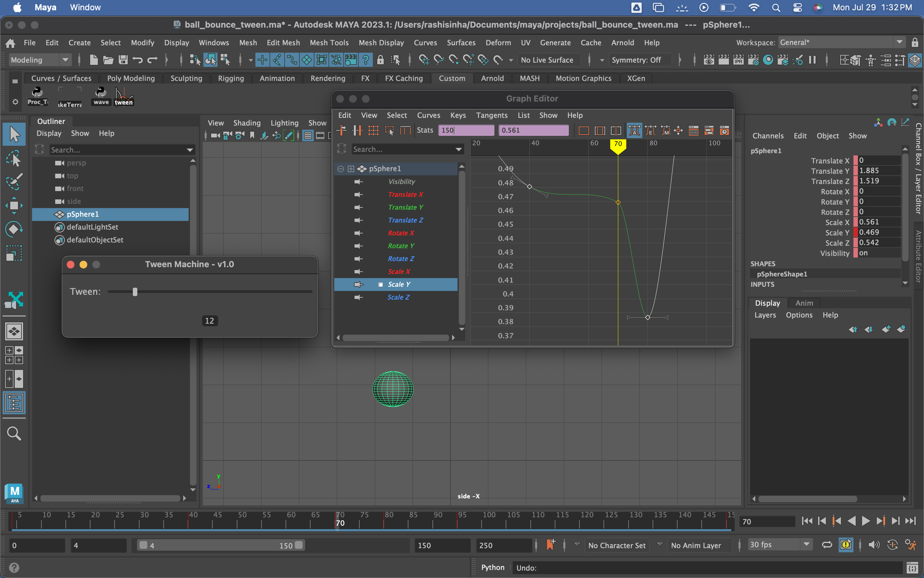Step to the next key
The height and width of the screenshot is (578, 924).
pos(880,521)
